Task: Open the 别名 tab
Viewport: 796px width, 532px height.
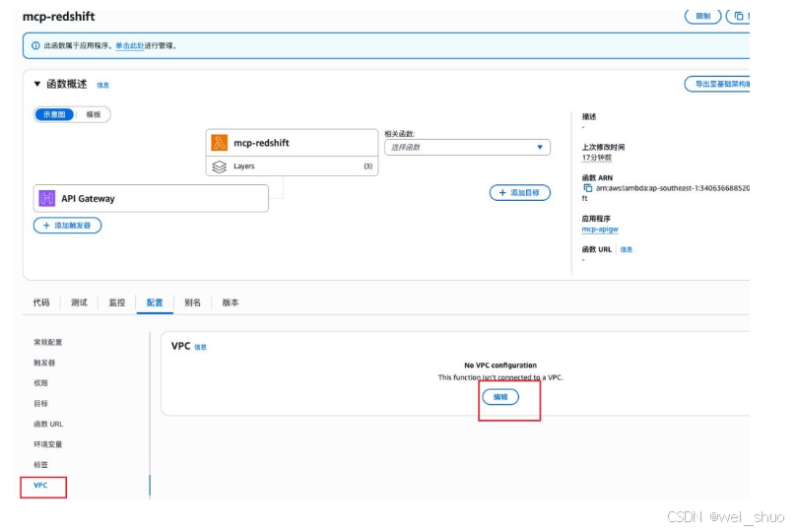Action: tap(192, 302)
